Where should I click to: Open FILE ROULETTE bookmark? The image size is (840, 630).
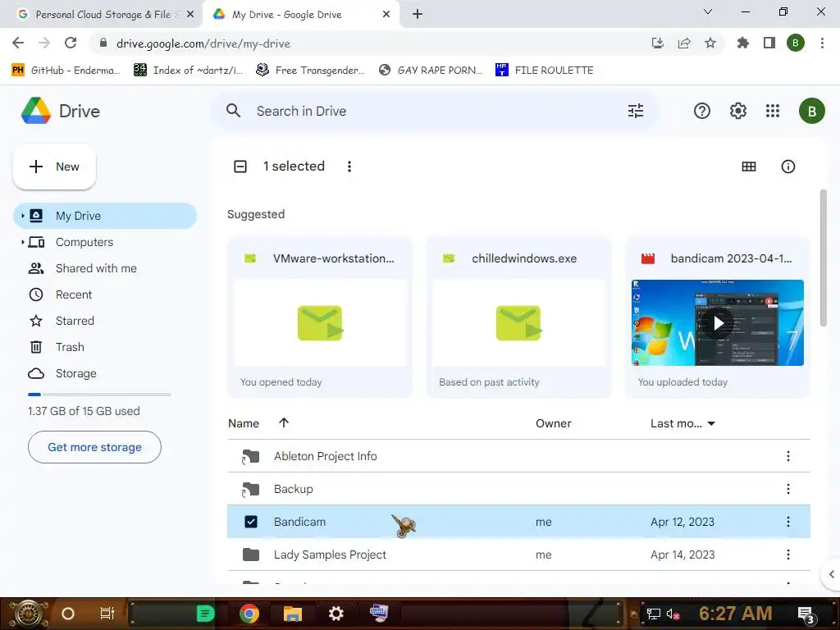[545, 71]
